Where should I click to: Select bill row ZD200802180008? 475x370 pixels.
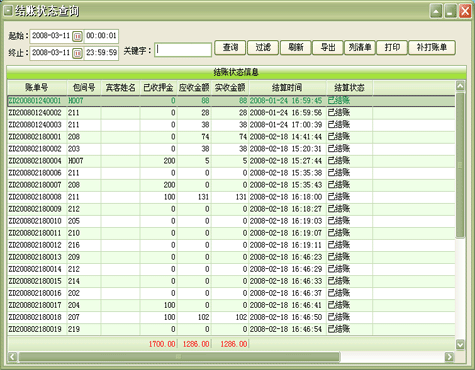point(231,197)
